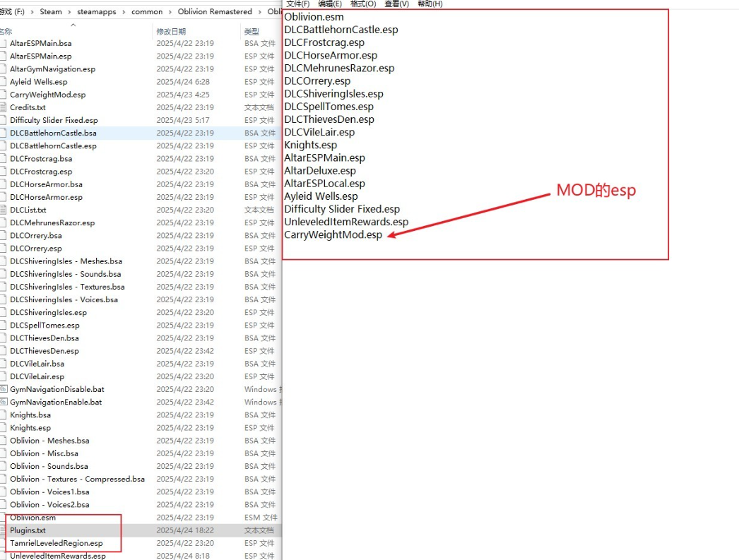Select DLCShiveringIsles - Meshes.bsa file
The height and width of the screenshot is (560, 739).
click(x=66, y=261)
